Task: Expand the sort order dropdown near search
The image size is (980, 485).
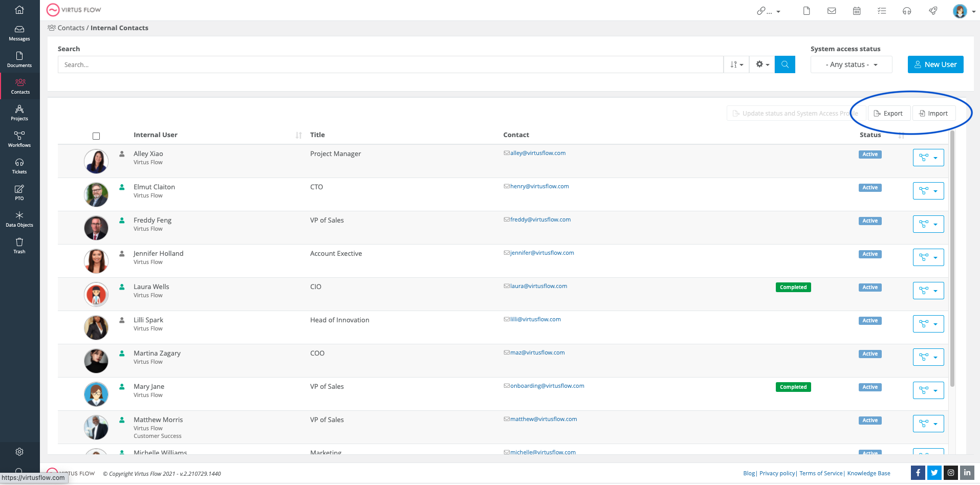Action: tap(736, 64)
